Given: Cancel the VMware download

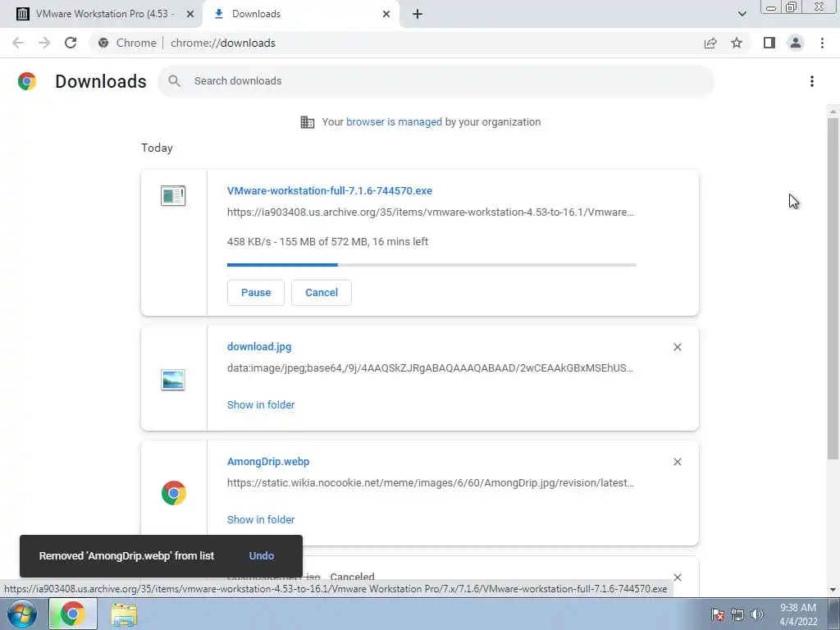Looking at the screenshot, I should tap(322, 293).
